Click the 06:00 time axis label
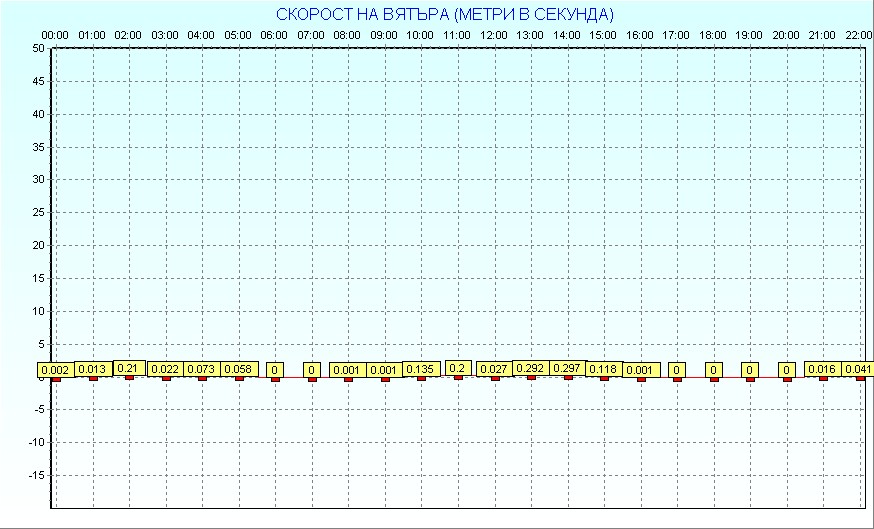Viewport: 874px width, 529px height. [x=274, y=35]
